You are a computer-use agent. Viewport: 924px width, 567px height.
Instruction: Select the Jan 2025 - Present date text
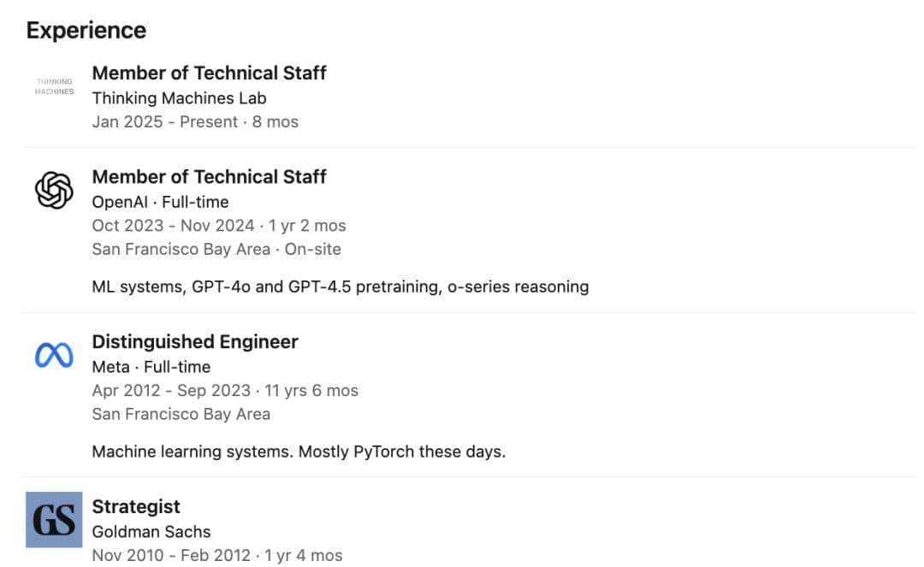point(195,121)
